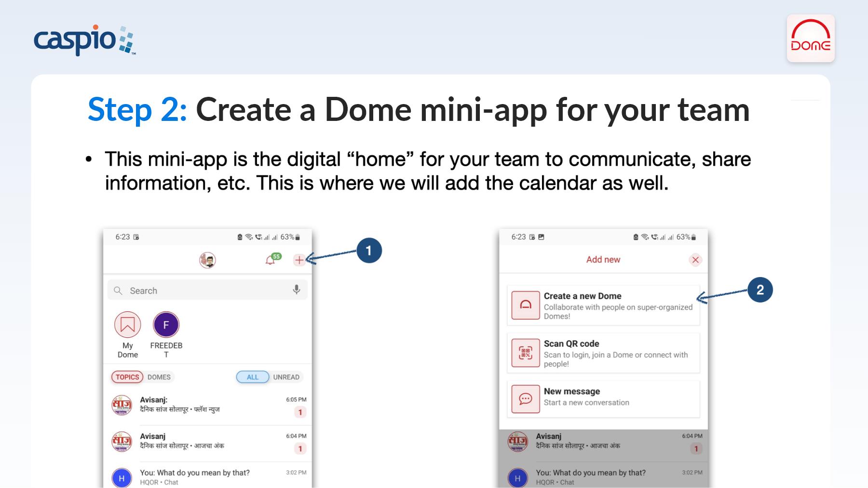
Task: Tap the dome icon beside Create a new Dome
Action: point(526,305)
